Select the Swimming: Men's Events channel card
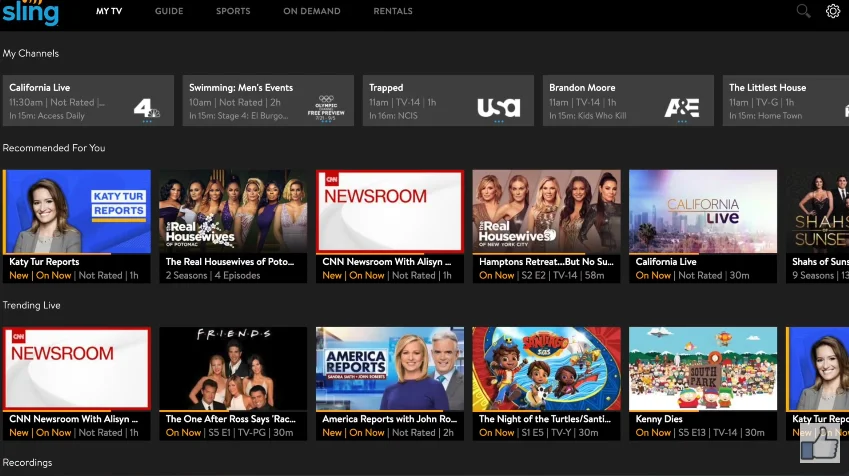The image size is (849, 476). pyautogui.click(x=268, y=101)
